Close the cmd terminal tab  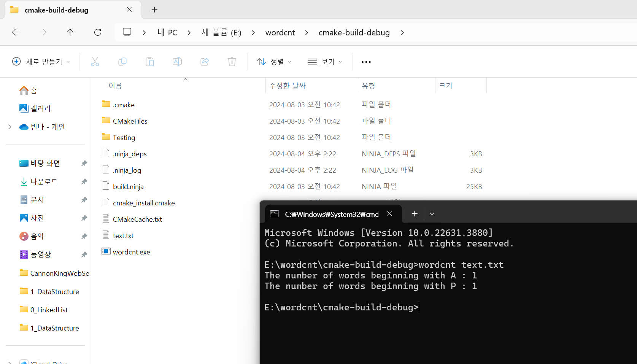390,214
